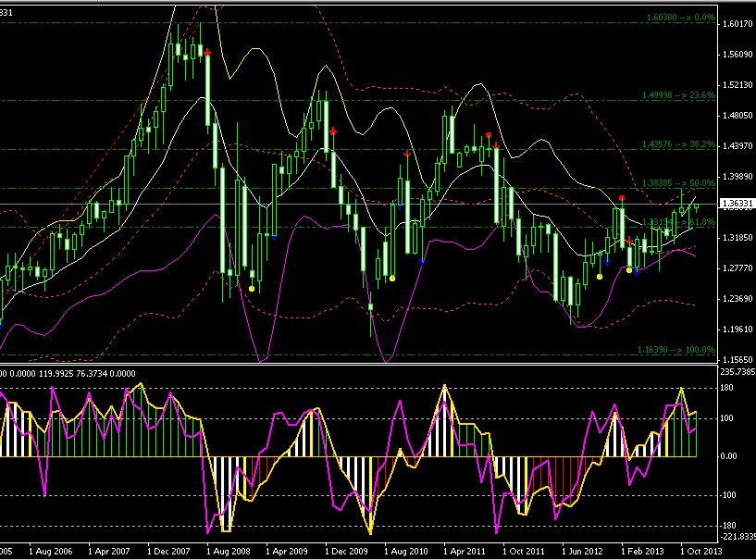Click the 1.52130 price scale value

click(737, 85)
